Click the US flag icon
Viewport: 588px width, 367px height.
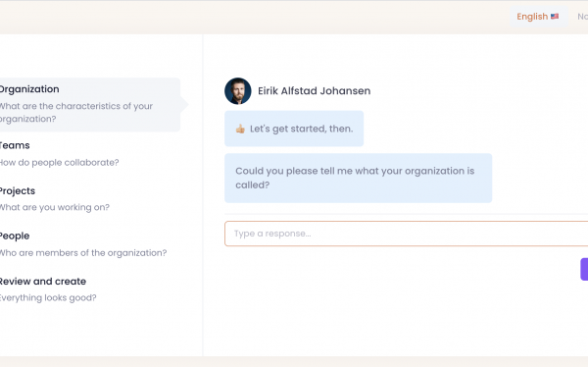point(555,17)
